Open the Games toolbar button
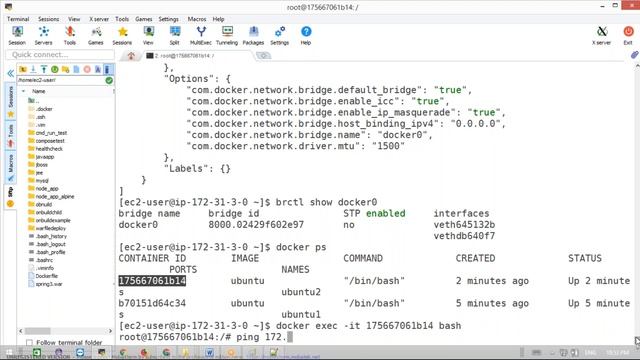640x360 pixels. click(x=96, y=36)
